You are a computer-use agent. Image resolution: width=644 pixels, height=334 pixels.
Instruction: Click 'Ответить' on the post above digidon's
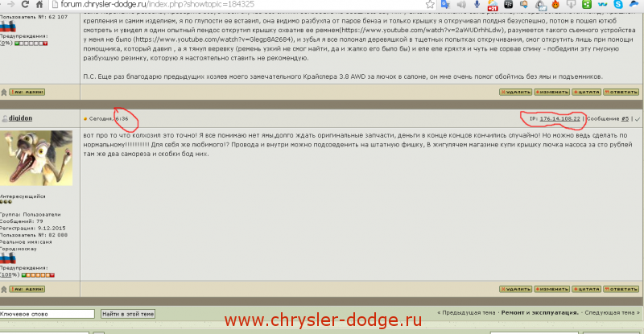tap(621, 92)
